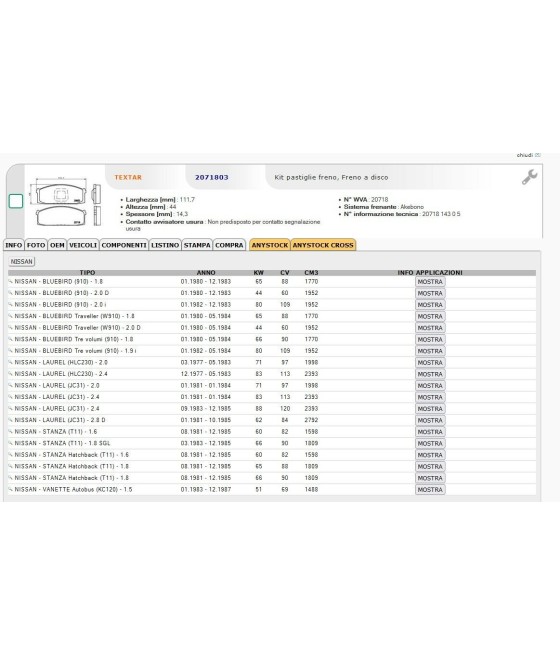Click TEXTAR brand name
Screen dimensions: 560x655
tap(128, 177)
